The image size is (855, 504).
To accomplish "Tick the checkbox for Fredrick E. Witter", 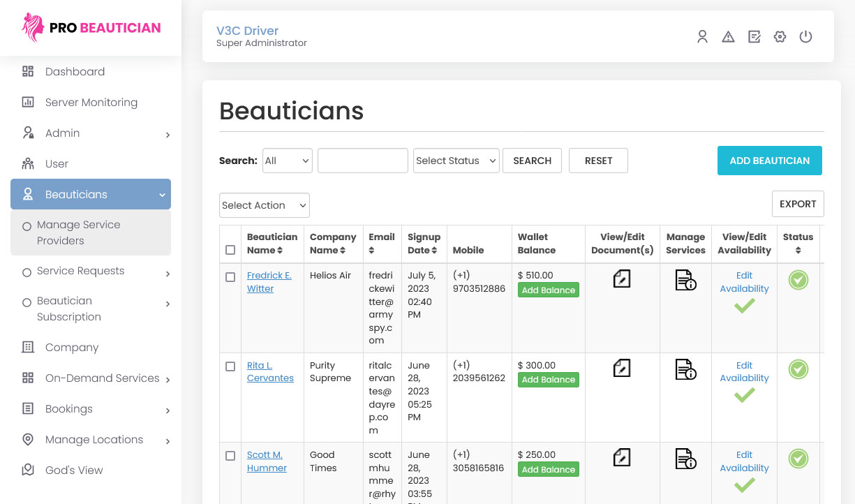I will (x=230, y=277).
